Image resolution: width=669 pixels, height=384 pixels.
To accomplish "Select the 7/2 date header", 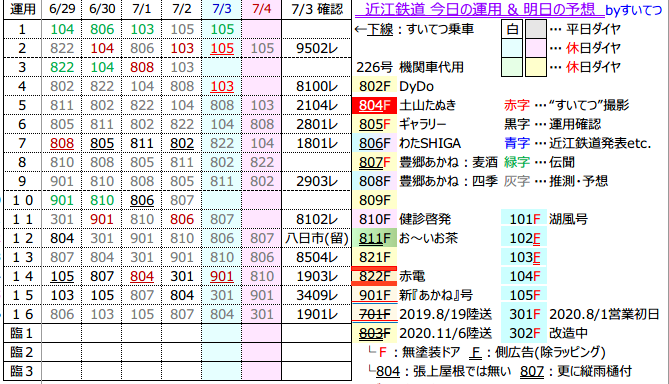I will point(182,9).
